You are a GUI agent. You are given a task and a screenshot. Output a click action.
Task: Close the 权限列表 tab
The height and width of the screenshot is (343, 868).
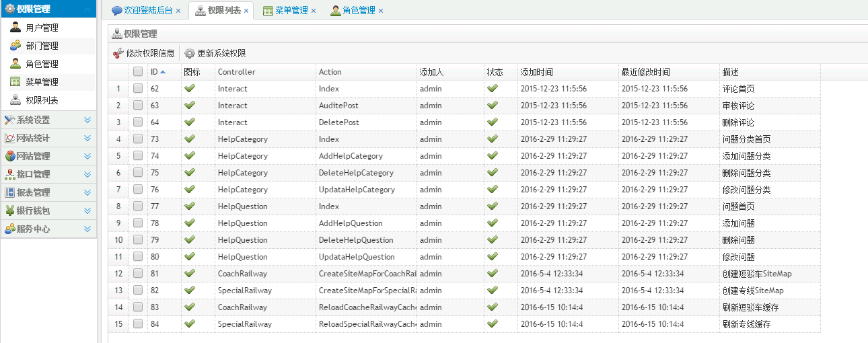coord(246,11)
